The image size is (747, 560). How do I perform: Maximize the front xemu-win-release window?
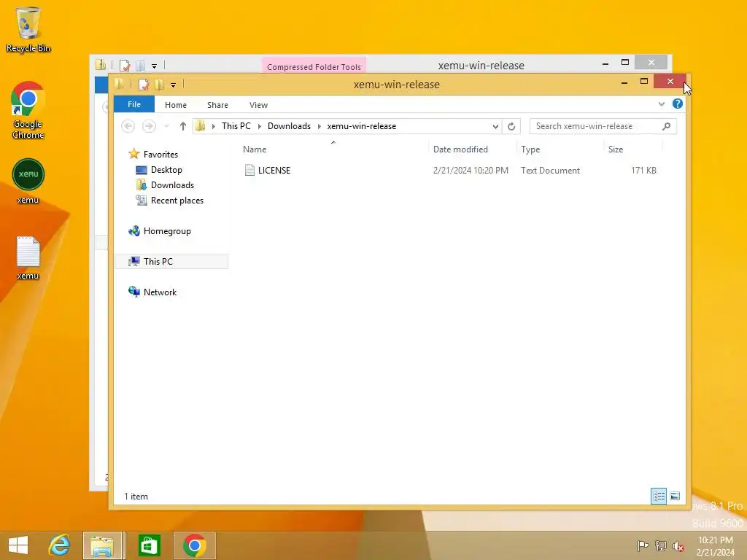click(643, 82)
